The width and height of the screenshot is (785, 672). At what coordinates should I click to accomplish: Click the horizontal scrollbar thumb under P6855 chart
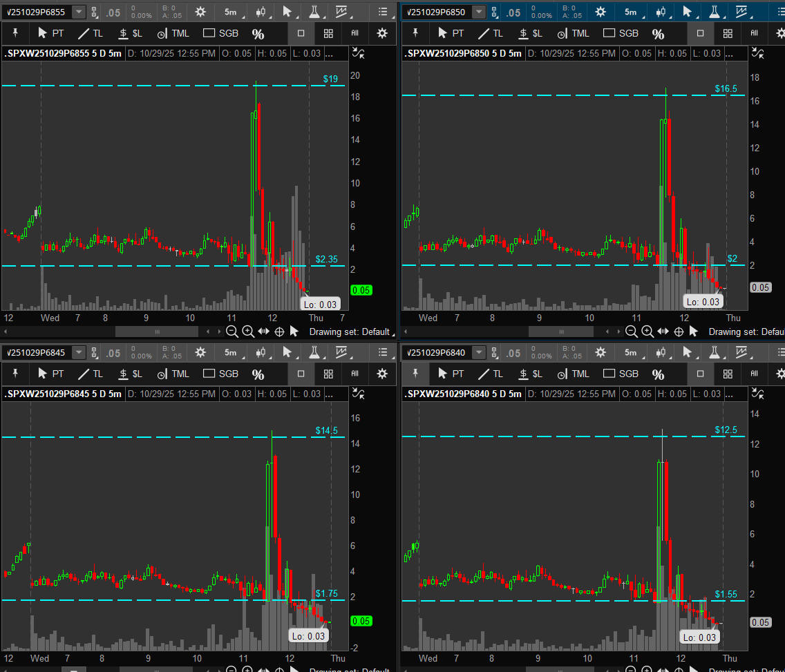coord(157,332)
